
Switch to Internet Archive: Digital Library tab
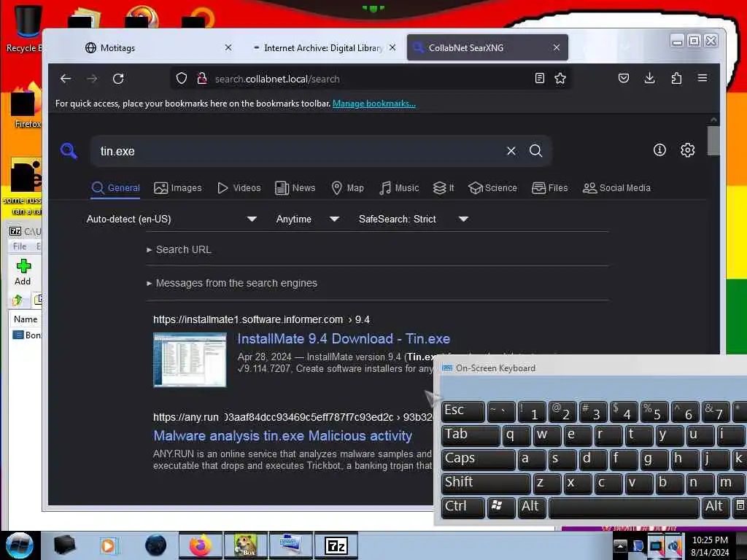pos(323,47)
